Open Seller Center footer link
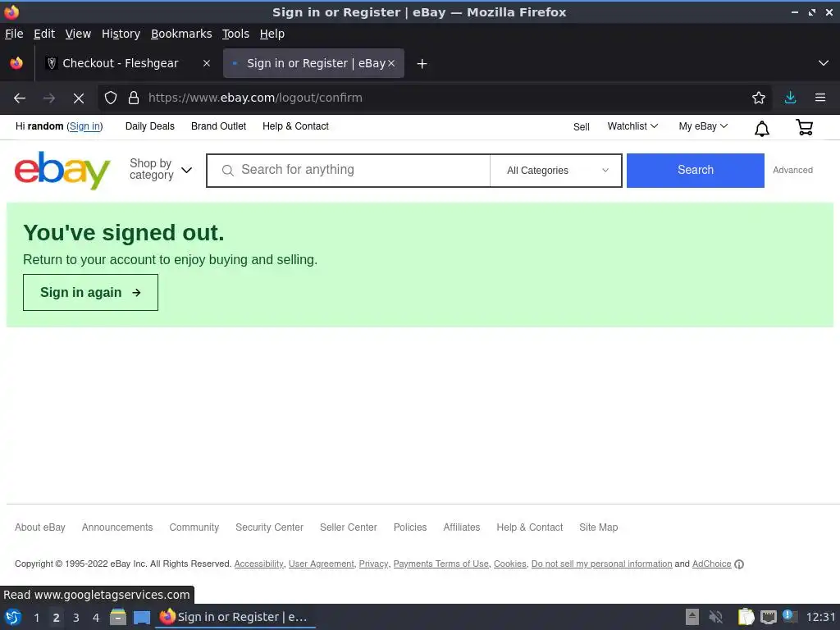Screen dimensions: 840x630 348,527
